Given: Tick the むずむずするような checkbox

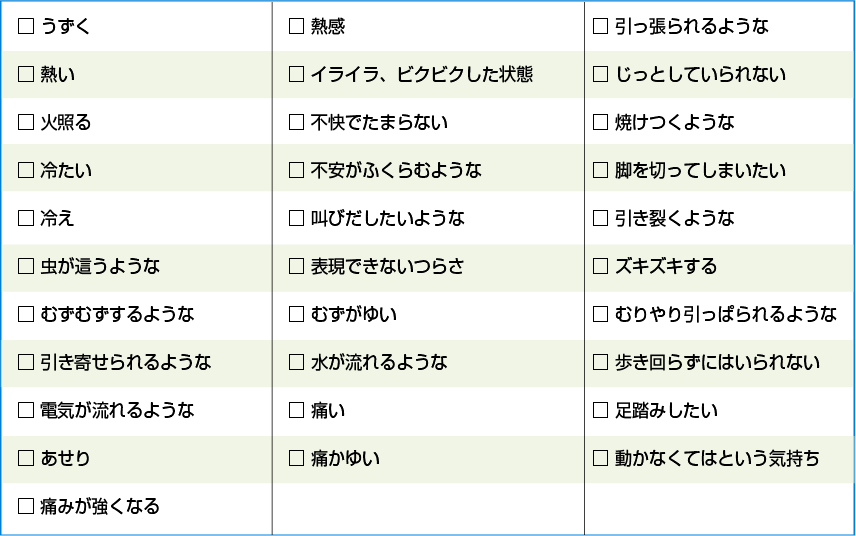Looking at the screenshot, I should 26,315.
